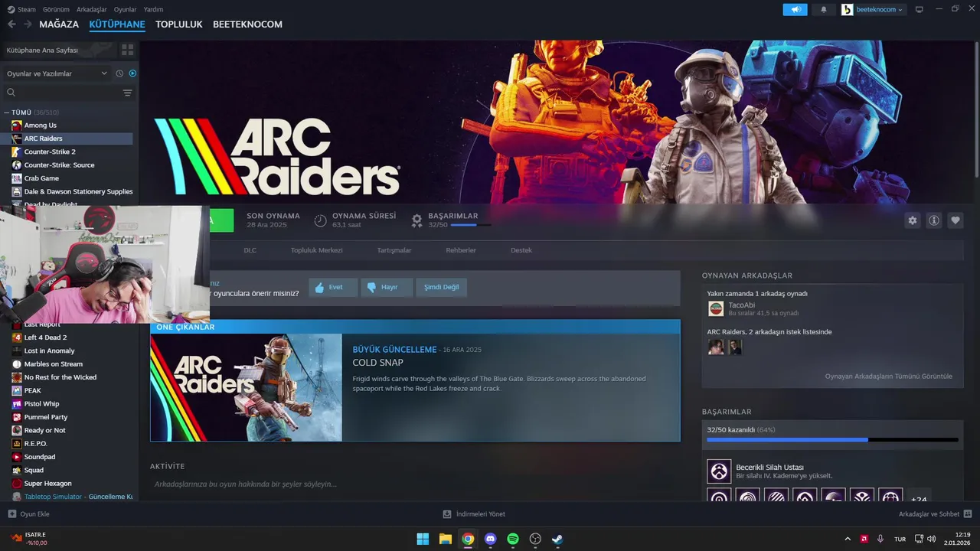
Task: Go forward with the right arrow
Action: [28, 24]
